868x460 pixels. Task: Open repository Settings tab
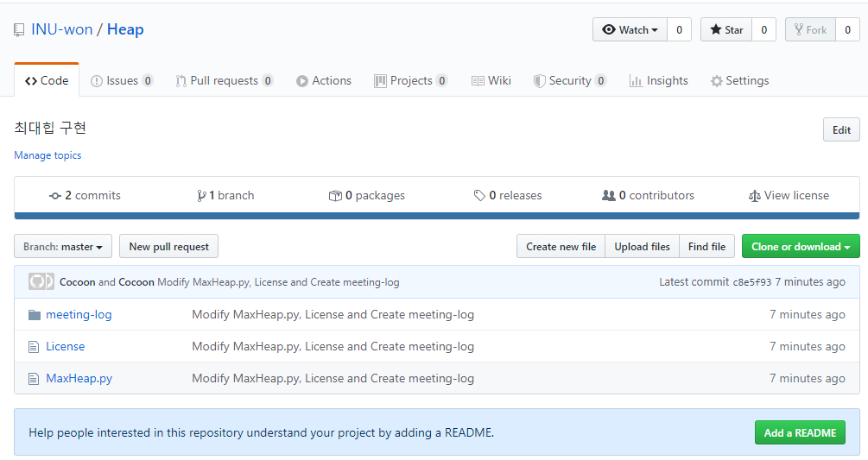click(739, 81)
